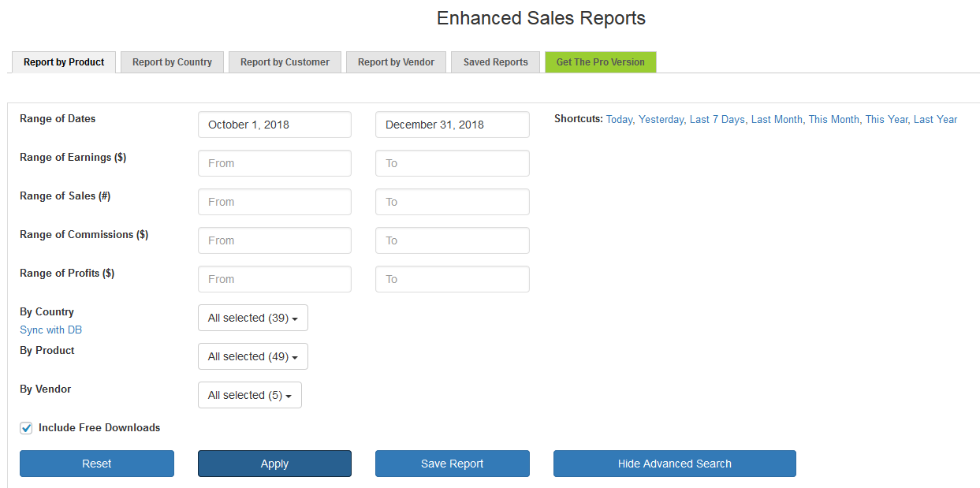980x488 pixels.
Task: Expand the By Vendor dropdown (5)
Action: (250, 395)
